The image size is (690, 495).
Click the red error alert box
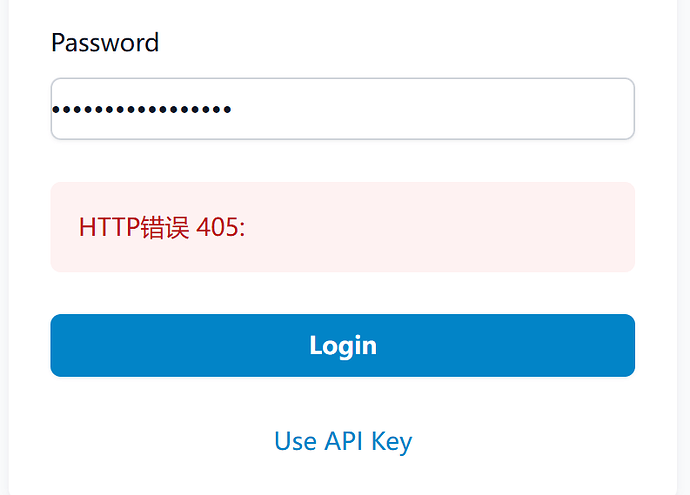point(342,227)
